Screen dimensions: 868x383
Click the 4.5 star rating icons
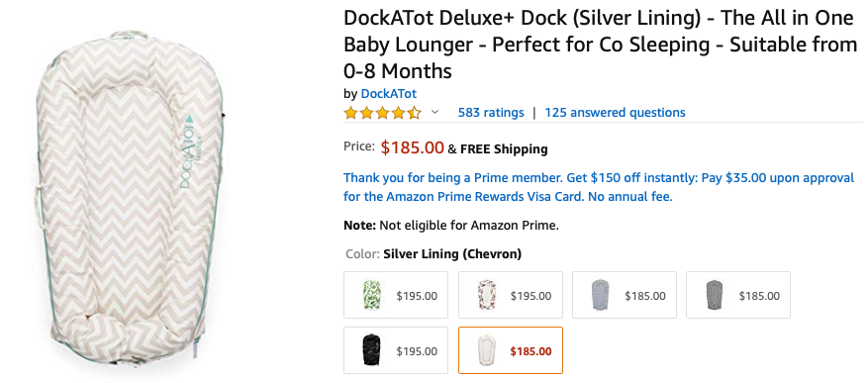382,113
